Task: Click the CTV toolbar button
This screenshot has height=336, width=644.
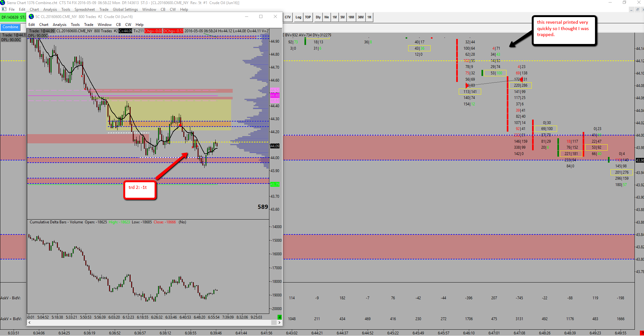Action: point(288,17)
